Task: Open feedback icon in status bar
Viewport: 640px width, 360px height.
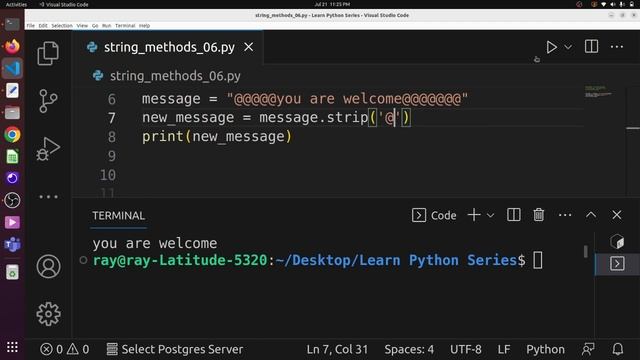Action: [588, 349]
